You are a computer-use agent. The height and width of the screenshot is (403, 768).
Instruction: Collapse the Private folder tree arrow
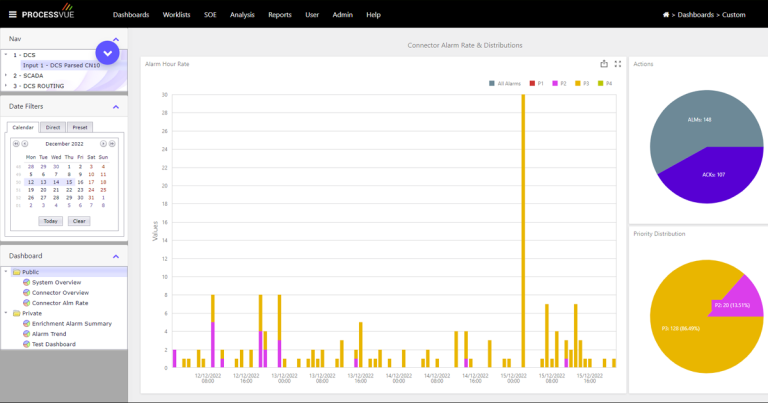coord(6,312)
